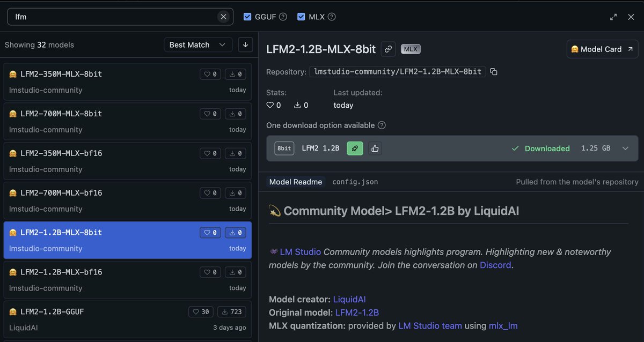Click the likes badge on LFM2-350M-MLX-bf16
Viewport: 644px width, 342px height.
[x=210, y=153]
